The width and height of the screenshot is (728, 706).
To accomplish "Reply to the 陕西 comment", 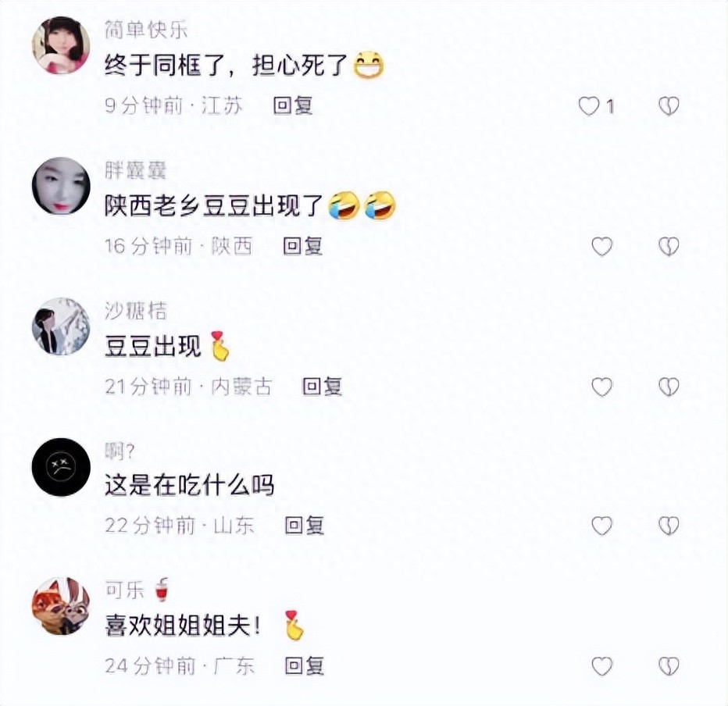I will click(303, 246).
